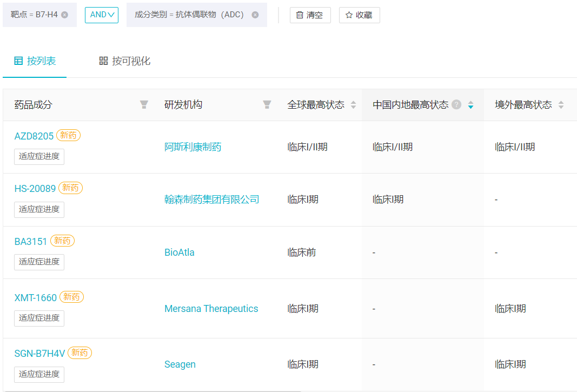Switch to the 按列表 tab
Screen dimensions: 577x392
[35, 61]
